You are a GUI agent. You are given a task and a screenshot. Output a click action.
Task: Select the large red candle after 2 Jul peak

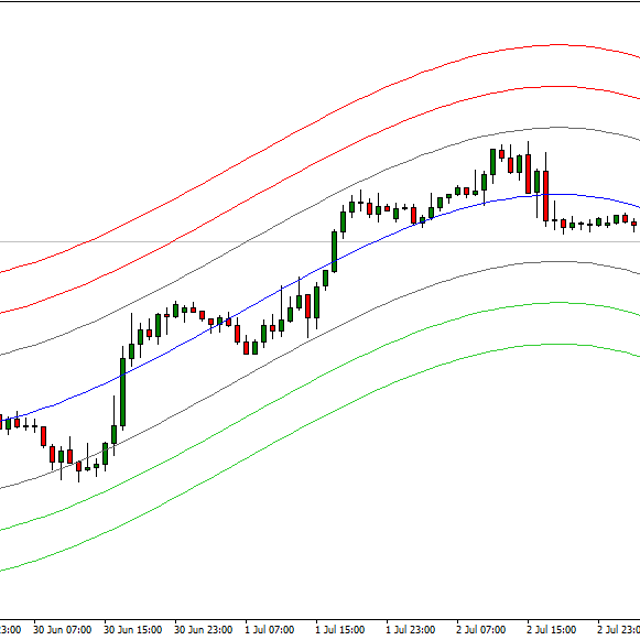coord(545,194)
